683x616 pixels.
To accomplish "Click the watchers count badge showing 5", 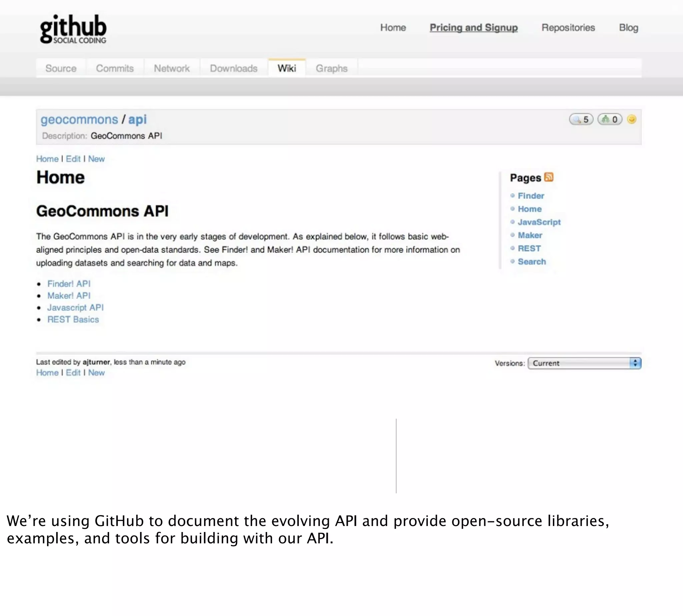I will click(581, 119).
